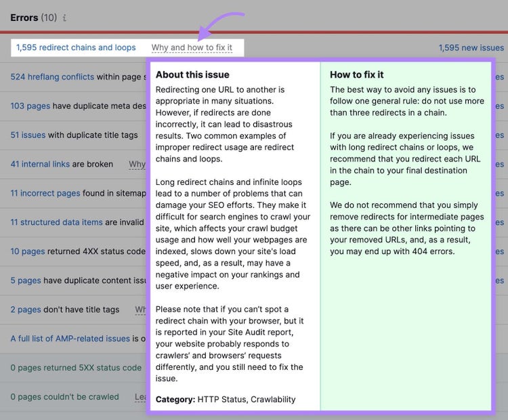Open the 1,595 new issues link
The image size is (508, 420).
point(471,47)
